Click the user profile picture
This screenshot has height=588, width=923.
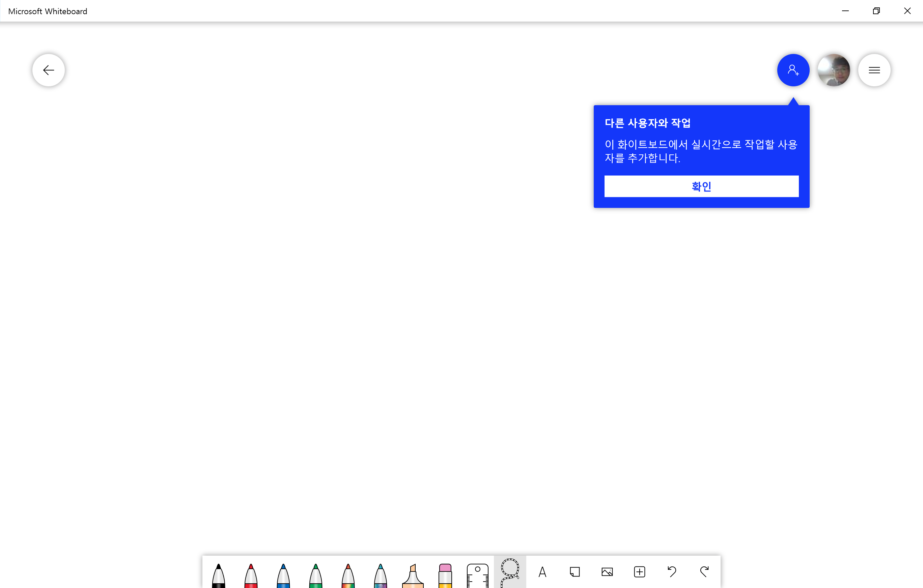click(834, 70)
